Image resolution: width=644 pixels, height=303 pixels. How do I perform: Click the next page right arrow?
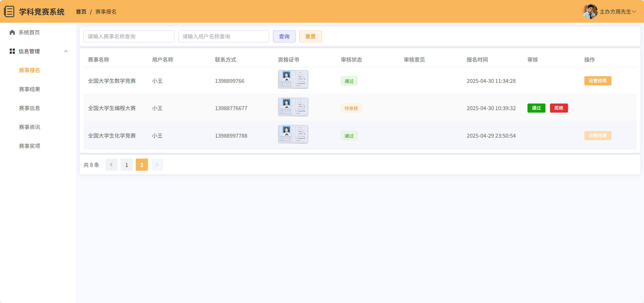click(157, 165)
